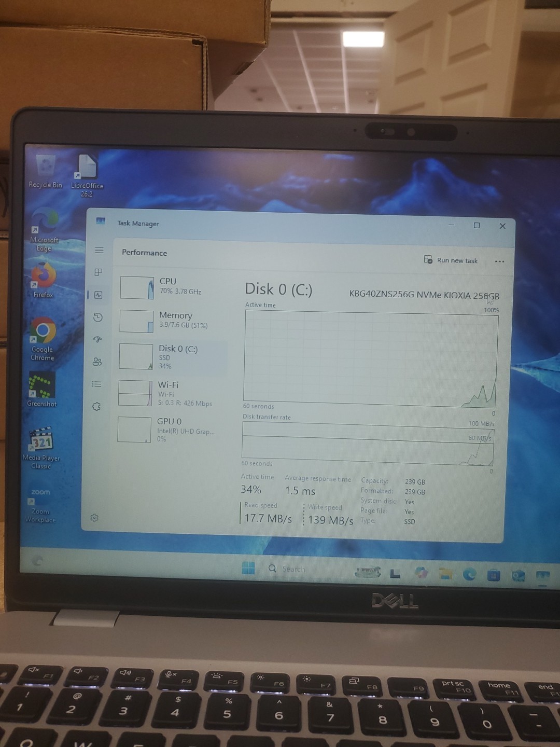Click the Active time value '34%'
This screenshot has width=560, height=747.
pyautogui.click(x=251, y=489)
